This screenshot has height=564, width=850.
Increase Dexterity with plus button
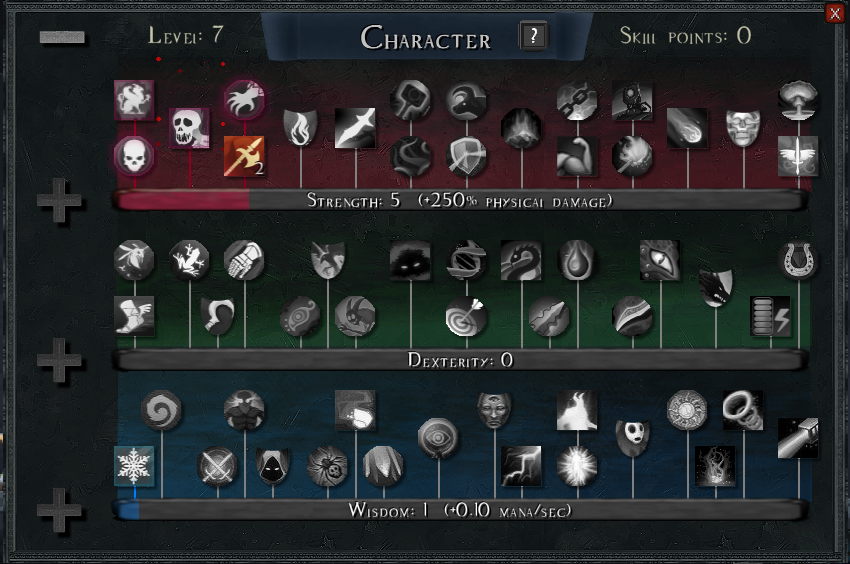(x=59, y=360)
